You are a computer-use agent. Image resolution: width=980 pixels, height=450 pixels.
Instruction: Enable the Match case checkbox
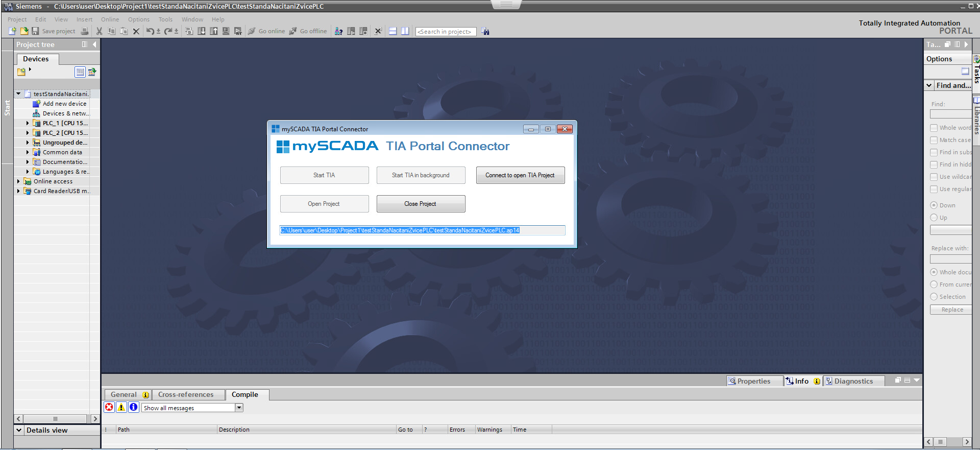[934, 140]
